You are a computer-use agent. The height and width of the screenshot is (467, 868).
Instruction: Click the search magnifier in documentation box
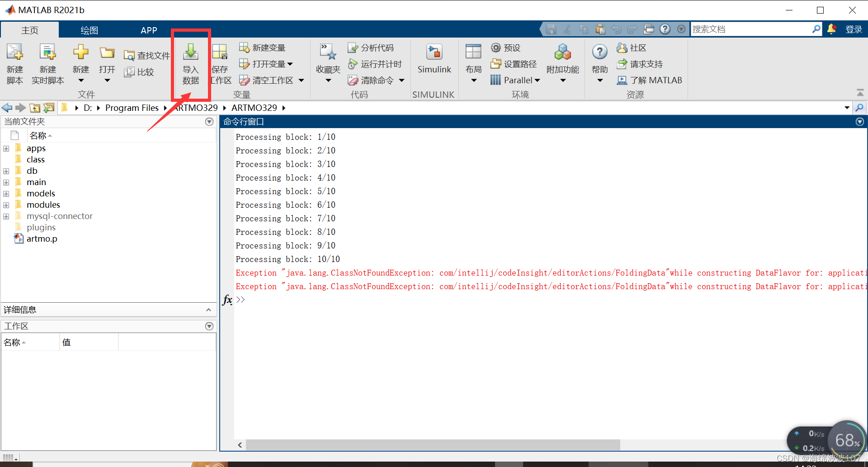[x=816, y=29]
